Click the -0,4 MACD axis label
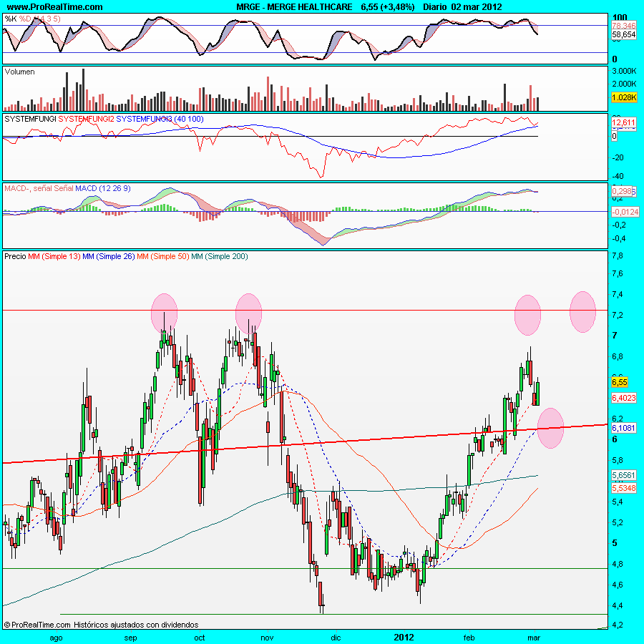The image size is (644, 644). pyautogui.click(x=619, y=238)
